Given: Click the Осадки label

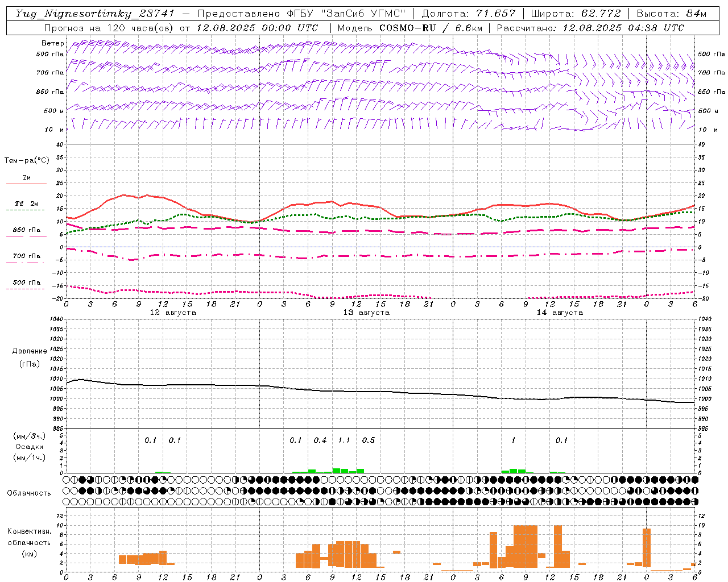Looking at the screenshot, I should point(29,447).
